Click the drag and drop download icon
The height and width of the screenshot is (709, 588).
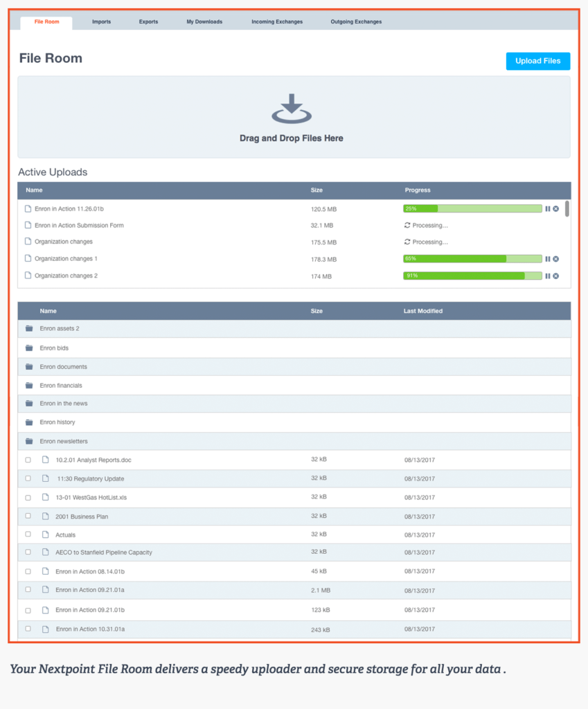pyautogui.click(x=292, y=109)
